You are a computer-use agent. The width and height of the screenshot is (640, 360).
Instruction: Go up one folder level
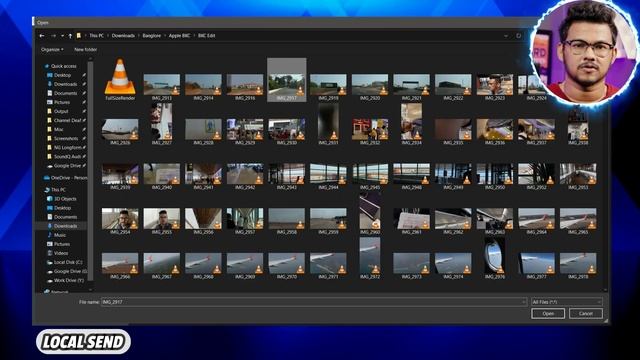coord(70,36)
